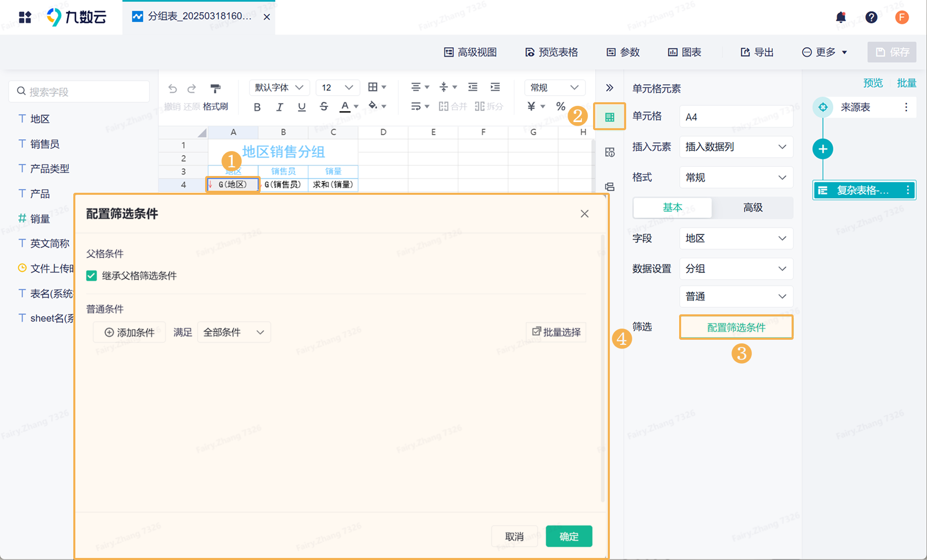
Task: Open the help question mark icon
Action: click(x=872, y=17)
